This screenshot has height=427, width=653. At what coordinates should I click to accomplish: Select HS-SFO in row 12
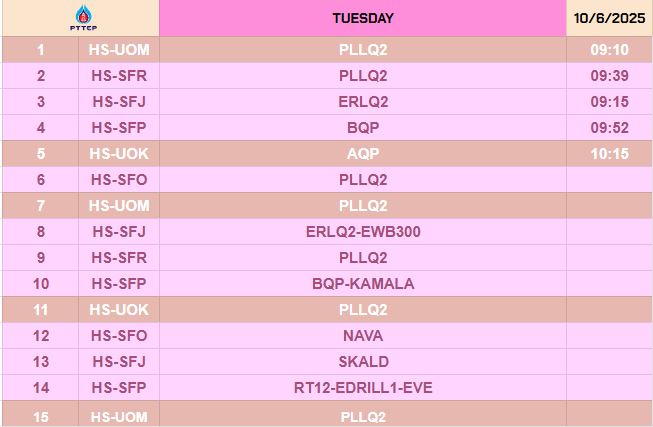tap(119, 336)
